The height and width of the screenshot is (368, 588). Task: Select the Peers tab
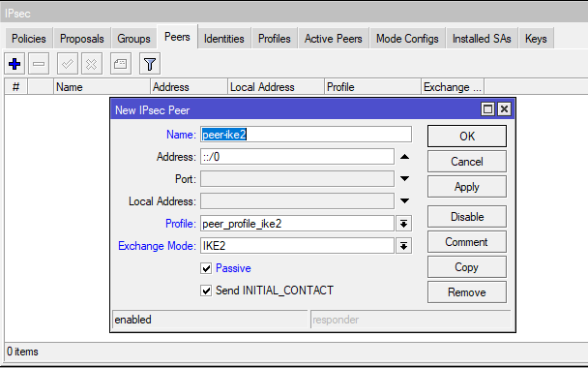pyautogui.click(x=177, y=37)
